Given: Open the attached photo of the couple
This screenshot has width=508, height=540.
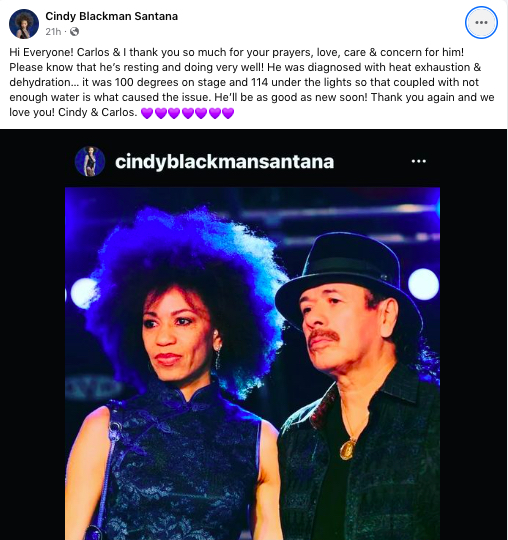Looking at the screenshot, I should tap(252, 363).
